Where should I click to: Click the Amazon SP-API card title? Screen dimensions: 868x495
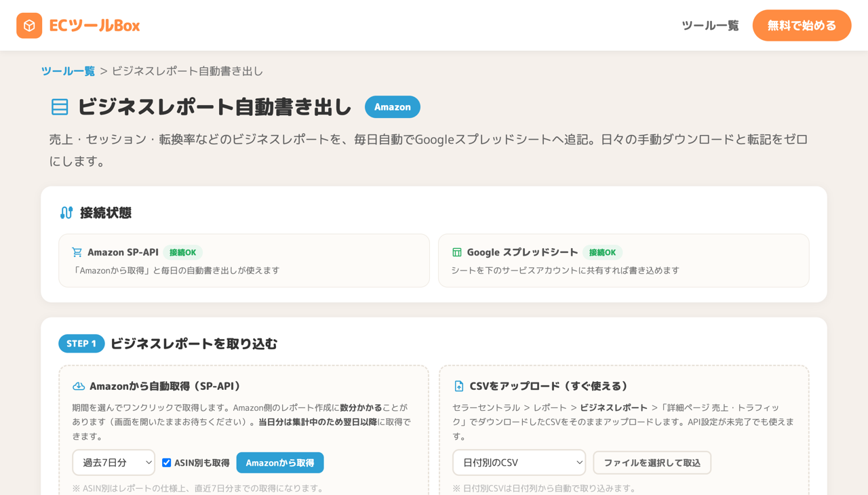click(x=123, y=252)
